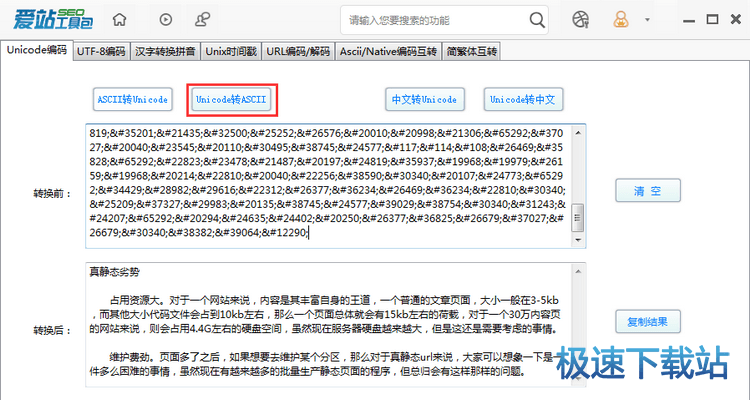Click the 中文转Unicode button

tap(425, 100)
